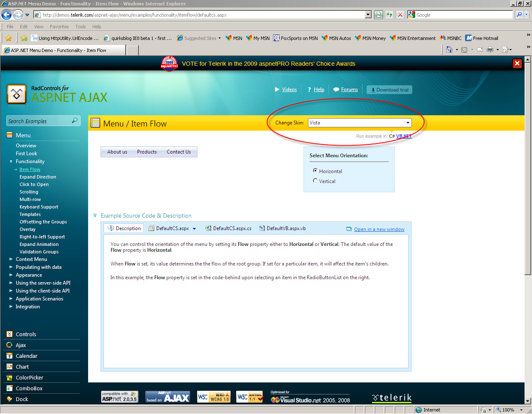
Task: Open the Overview link under Menu
Action: pyautogui.click(x=26, y=146)
